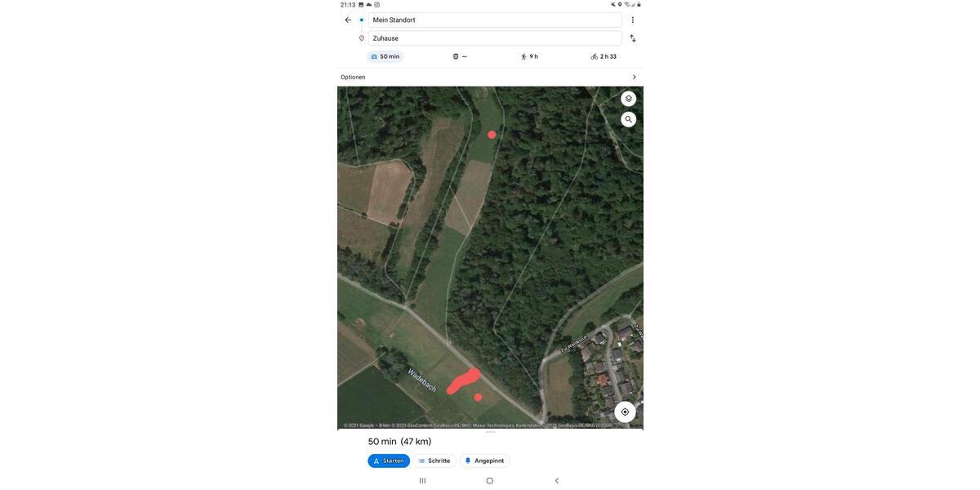Edit the Zuhause destination field
This screenshot has height=490, width=980.
[495, 38]
